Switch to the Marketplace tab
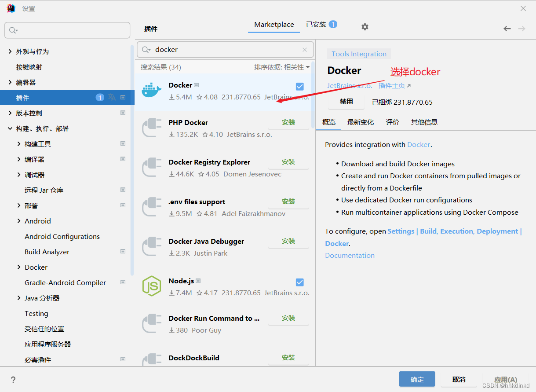The width and height of the screenshot is (536, 392). coord(274,25)
